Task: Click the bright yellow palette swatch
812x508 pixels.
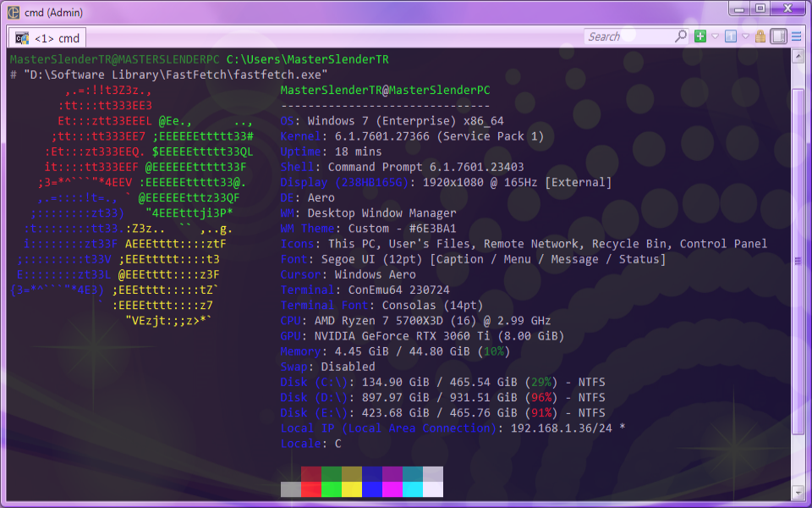Action: [x=352, y=490]
